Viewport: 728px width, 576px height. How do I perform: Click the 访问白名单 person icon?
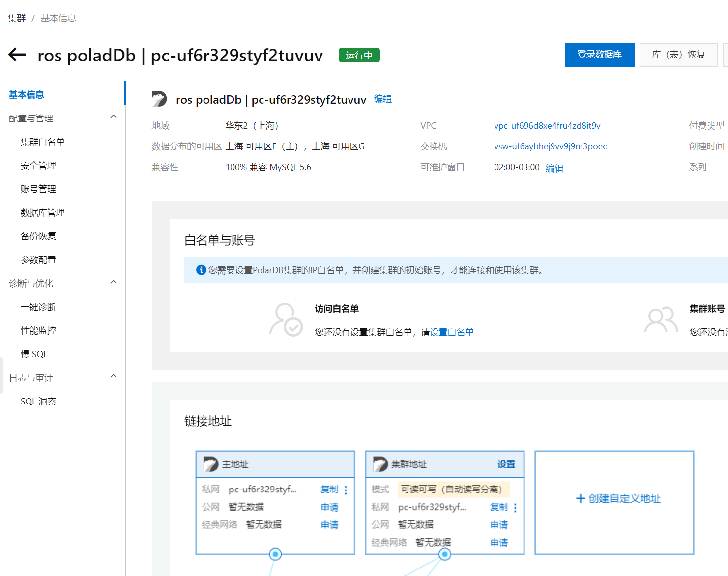coord(287,319)
